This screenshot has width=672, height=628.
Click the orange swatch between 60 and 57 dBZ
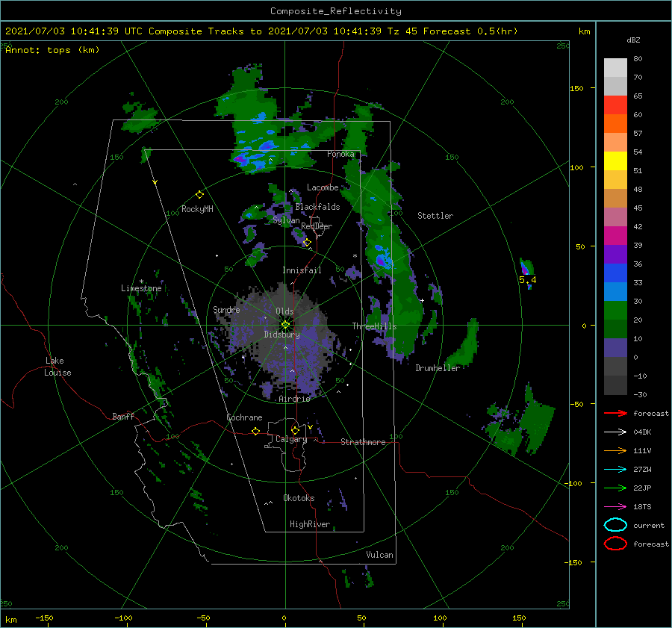615,124
